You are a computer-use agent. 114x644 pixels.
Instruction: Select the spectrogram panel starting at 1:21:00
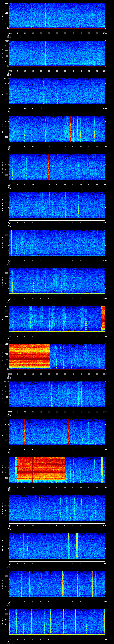pos(57,205)
